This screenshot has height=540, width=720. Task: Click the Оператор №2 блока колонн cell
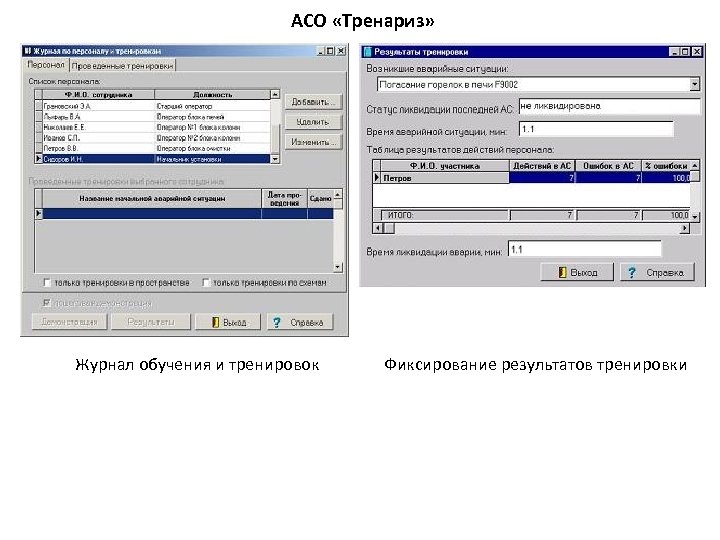pyautogui.click(x=213, y=138)
